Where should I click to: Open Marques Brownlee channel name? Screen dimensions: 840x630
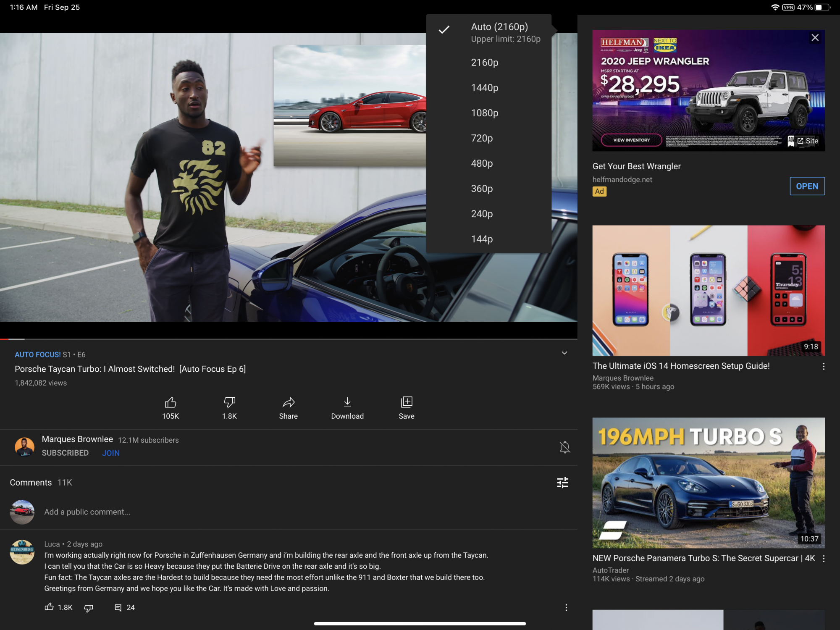(77, 439)
